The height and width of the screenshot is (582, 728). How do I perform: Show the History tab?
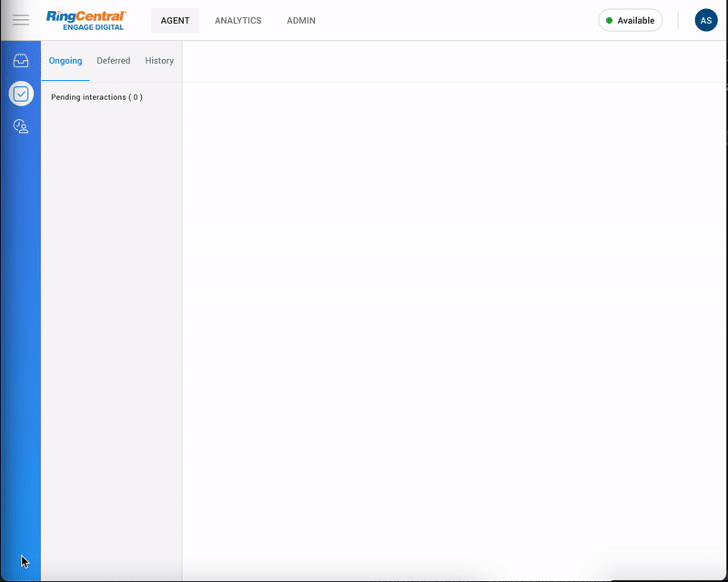coord(159,61)
